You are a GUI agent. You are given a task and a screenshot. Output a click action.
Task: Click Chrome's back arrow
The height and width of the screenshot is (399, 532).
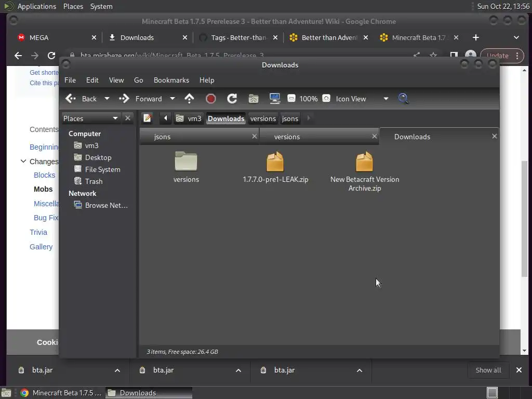tap(18, 56)
